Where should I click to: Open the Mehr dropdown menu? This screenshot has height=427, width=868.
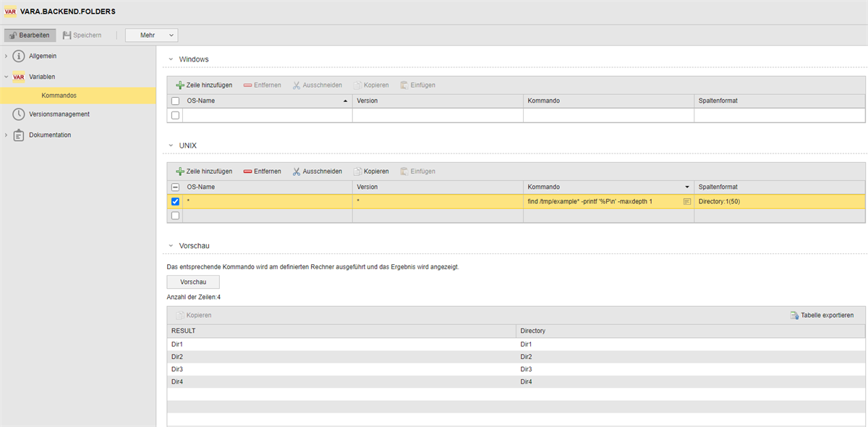(x=150, y=34)
